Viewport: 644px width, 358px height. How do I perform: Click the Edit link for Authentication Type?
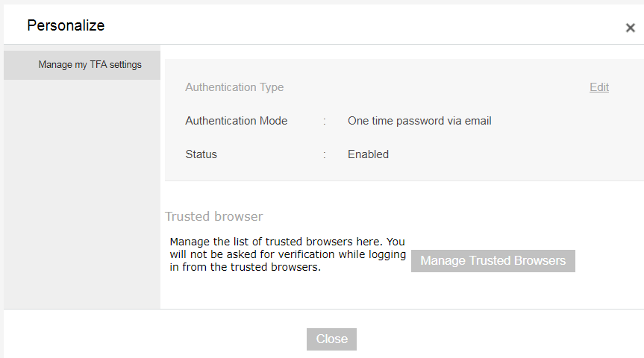[598, 87]
